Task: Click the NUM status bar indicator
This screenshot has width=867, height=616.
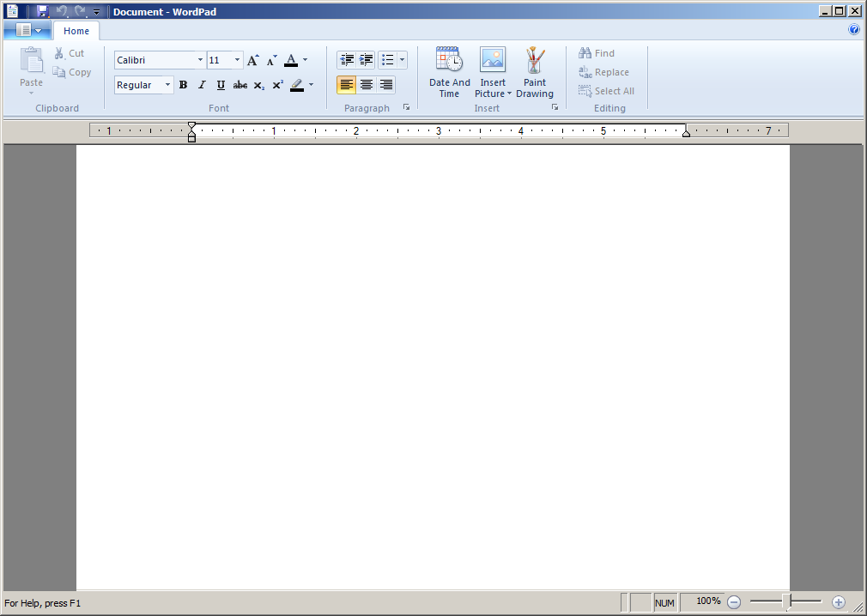Action: pyautogui.click(x=664, y=603)
